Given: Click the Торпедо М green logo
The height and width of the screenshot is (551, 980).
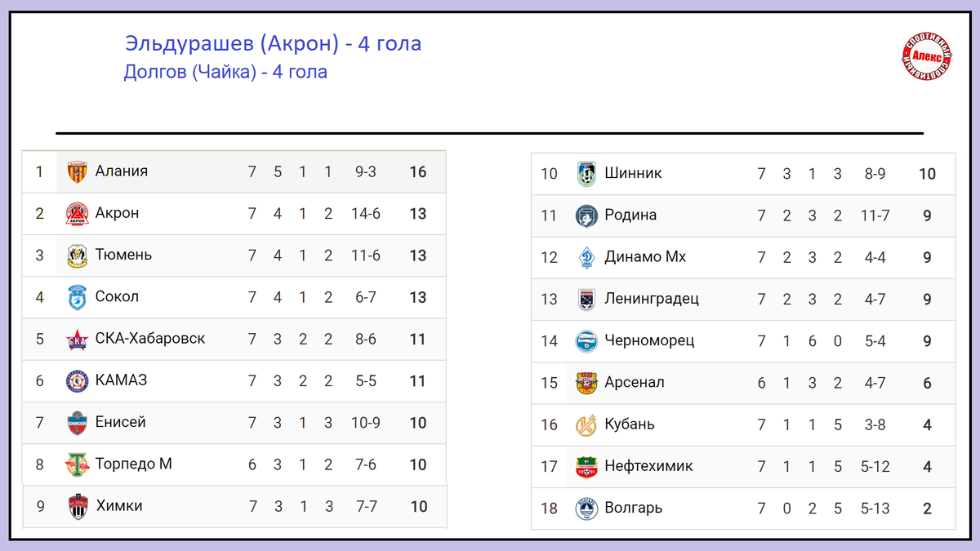Looking at the screenshot, I should point(77,464).
